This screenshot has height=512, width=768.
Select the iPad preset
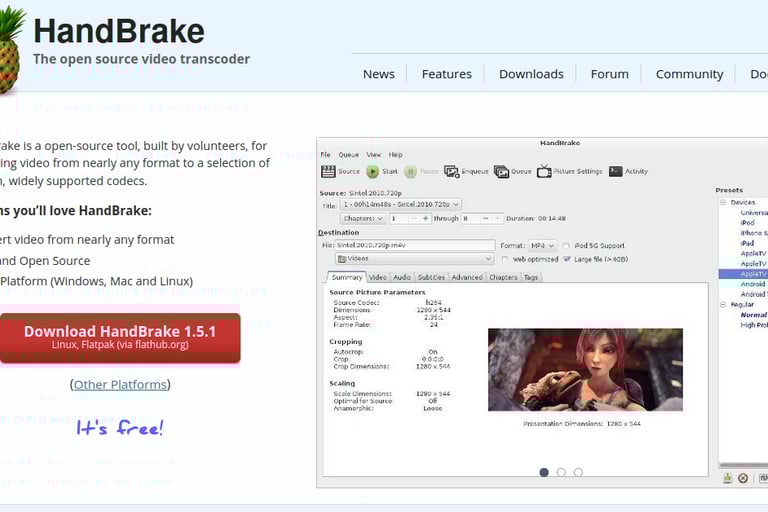(747, 244)
